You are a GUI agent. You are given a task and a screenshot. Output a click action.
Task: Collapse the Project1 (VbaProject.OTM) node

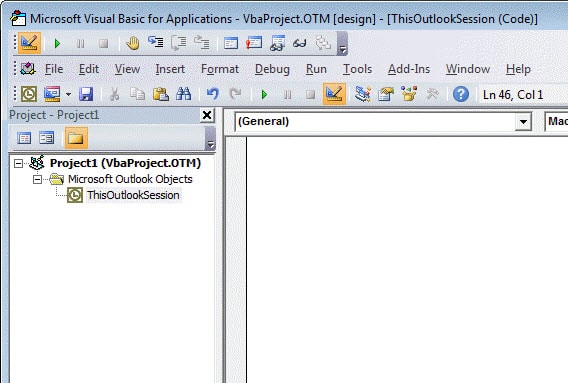pos(18,164)
